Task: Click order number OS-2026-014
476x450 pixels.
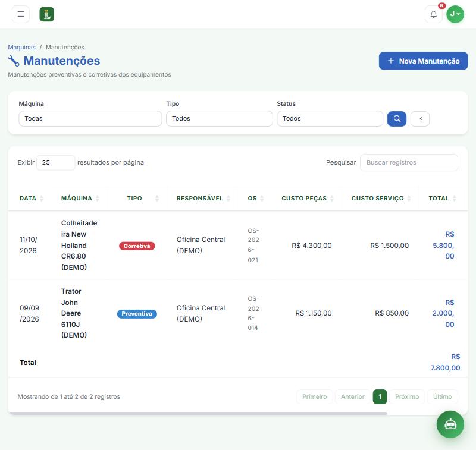Action: pos(253,313)
